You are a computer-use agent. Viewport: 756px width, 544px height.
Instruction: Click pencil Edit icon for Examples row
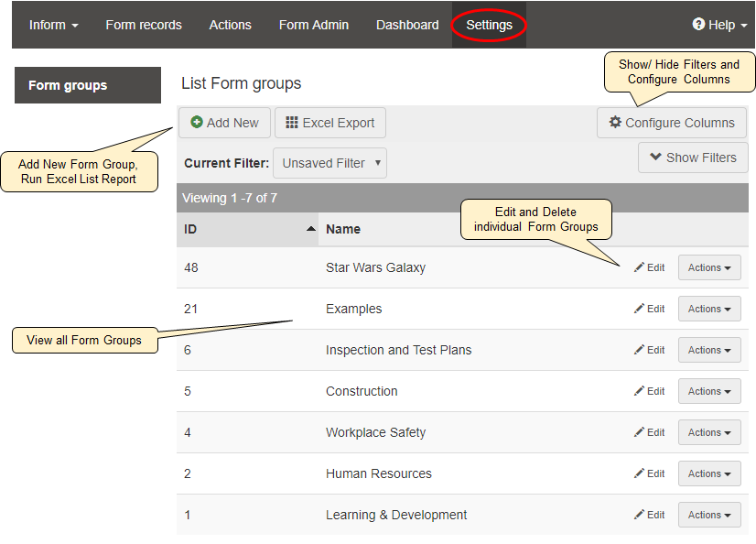(x=640, y=309)
